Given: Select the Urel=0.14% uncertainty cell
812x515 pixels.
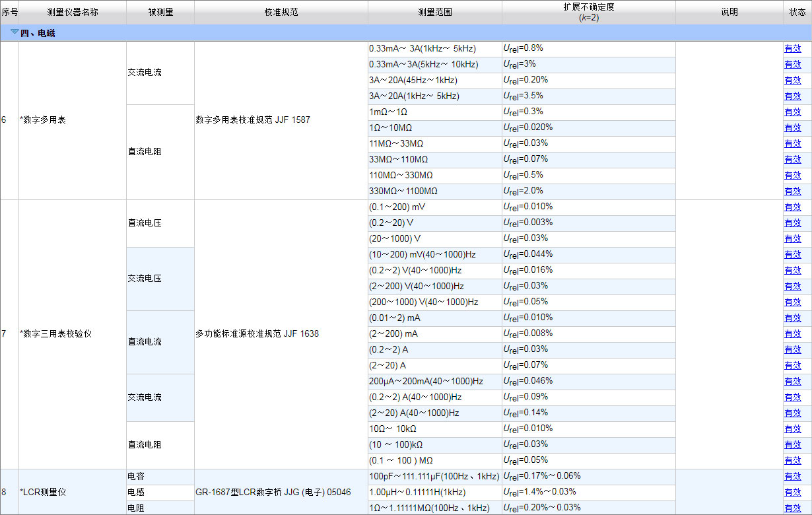Looking at the screenshot, I should (589, 413).
